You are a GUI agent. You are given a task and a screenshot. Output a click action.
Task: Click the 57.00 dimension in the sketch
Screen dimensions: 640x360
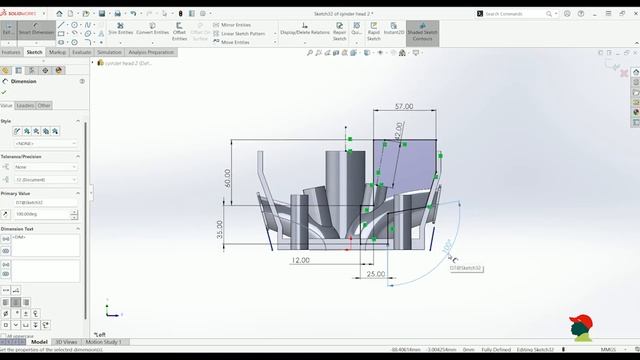coord(404,106)
